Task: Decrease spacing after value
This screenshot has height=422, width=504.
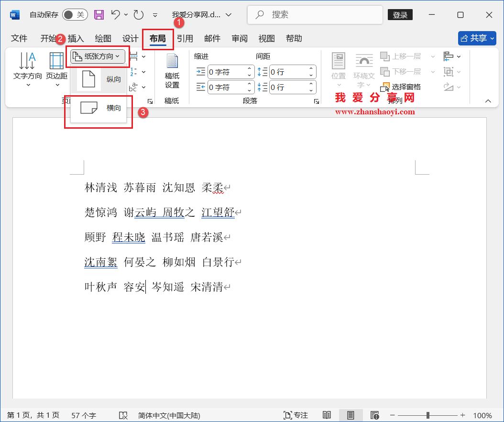Action: 311,90
